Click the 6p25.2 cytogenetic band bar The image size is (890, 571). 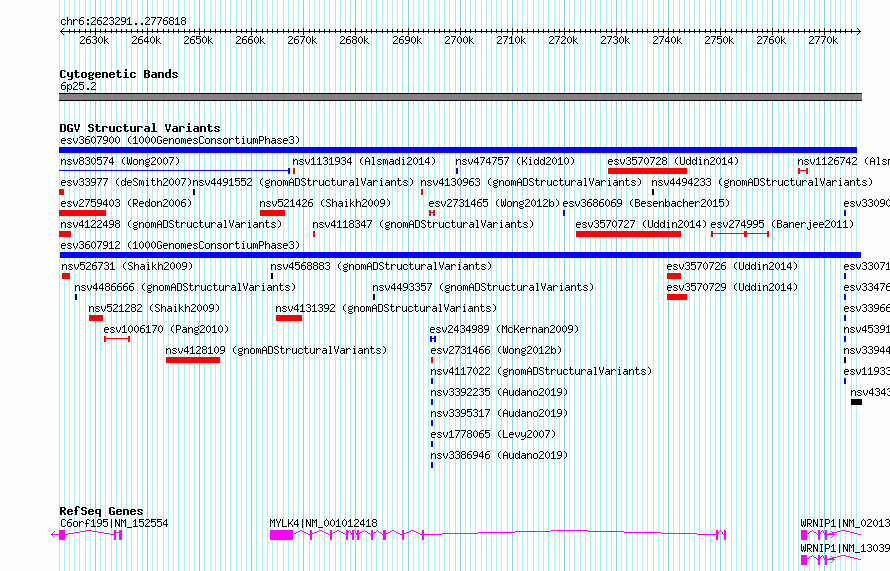(460, 97)
